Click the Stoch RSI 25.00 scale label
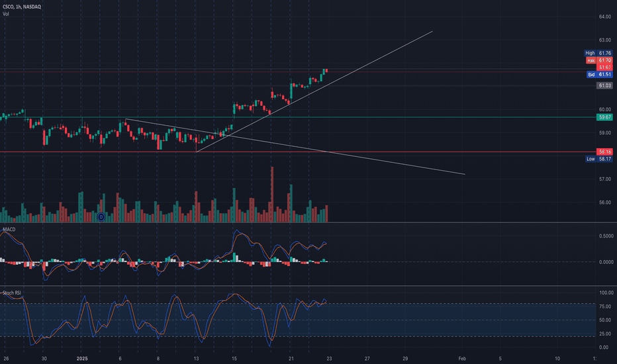 605,334
